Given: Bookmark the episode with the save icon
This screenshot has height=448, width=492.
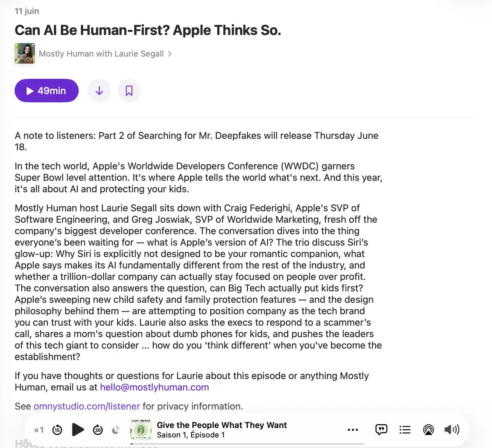Looking at the screenshot, I should click(129, 91).
